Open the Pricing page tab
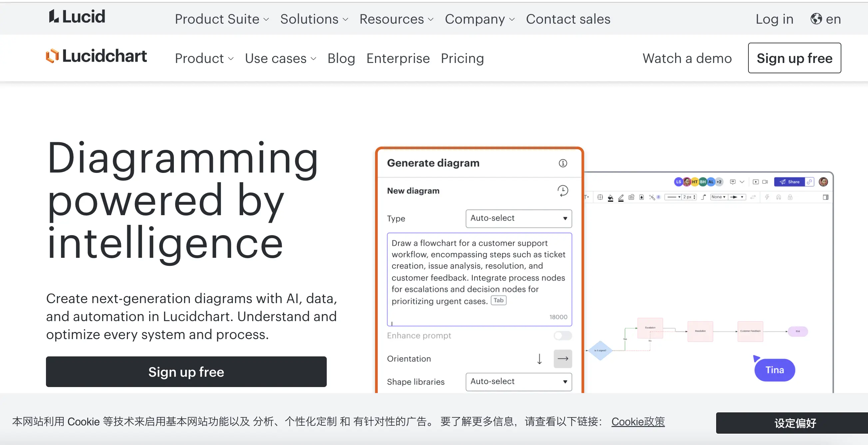The height and width of the screenshot is (445, 868). tap(462, 58)
